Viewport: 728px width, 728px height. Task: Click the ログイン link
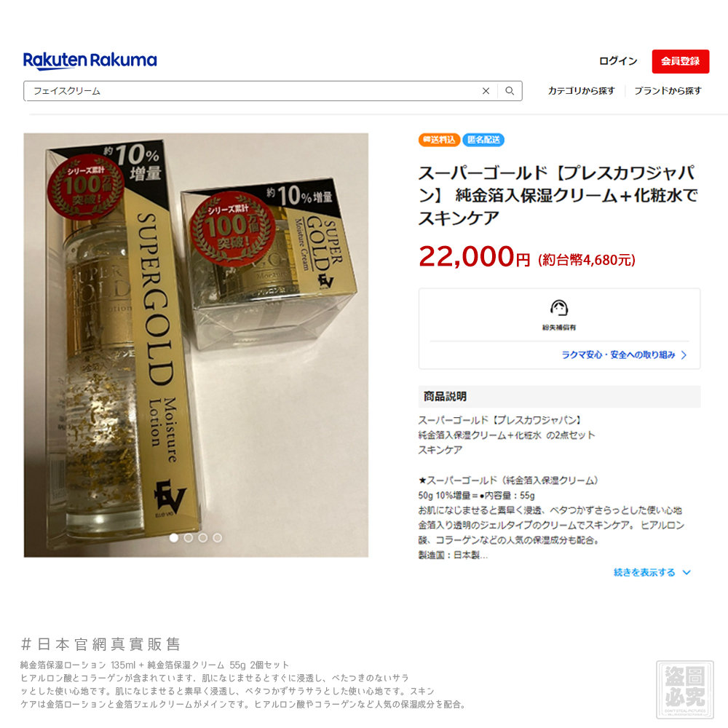(x=618, y=61)
